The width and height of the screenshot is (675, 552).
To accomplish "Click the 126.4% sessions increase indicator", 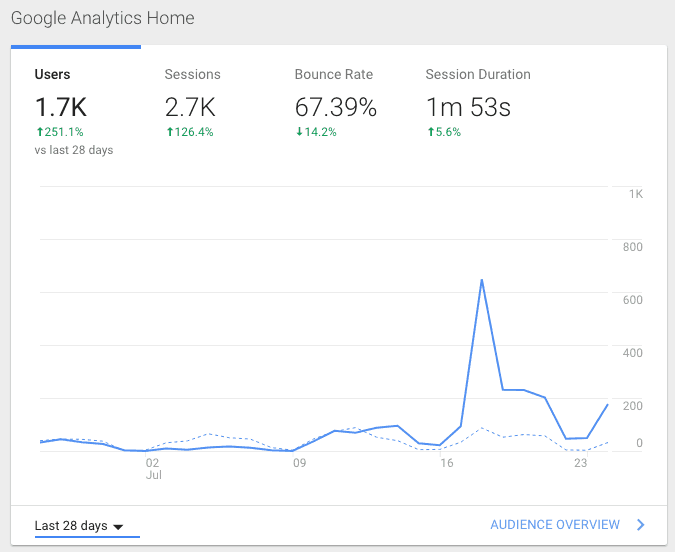I will (190, 132).
